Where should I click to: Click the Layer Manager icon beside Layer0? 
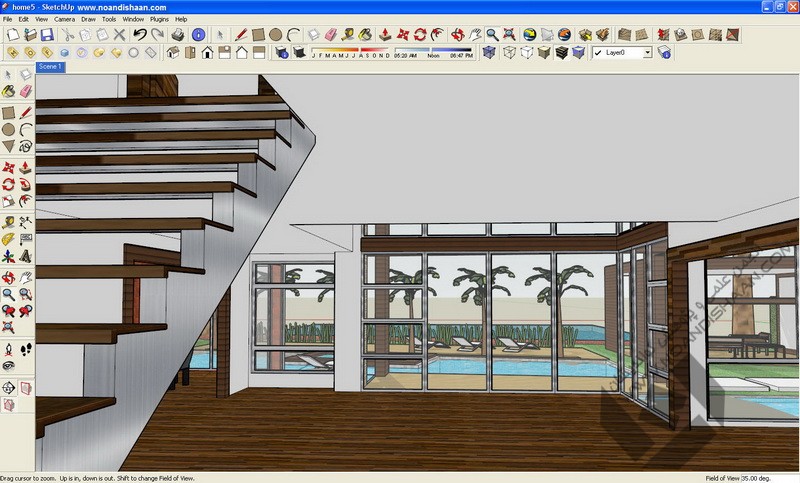(663, 52)
